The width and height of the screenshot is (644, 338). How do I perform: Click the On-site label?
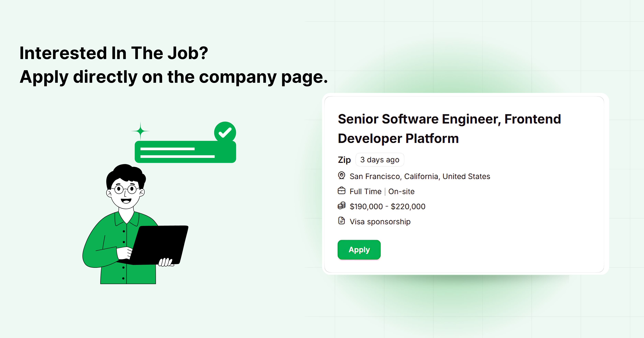(x=401, y=191)
